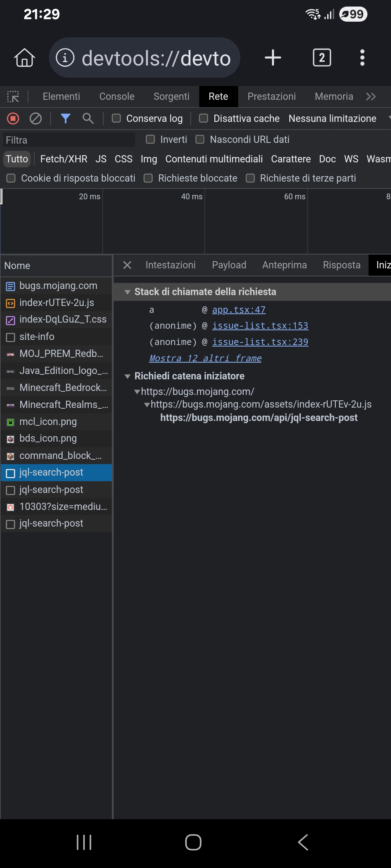Viewport: 391px width, 868px height.
Task: Tap the browser home icon
Action: tap(25, 58)
